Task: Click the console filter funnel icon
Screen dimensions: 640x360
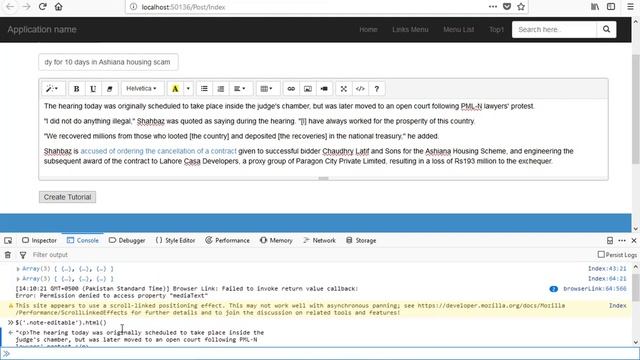Action: [x=23, y=255]
